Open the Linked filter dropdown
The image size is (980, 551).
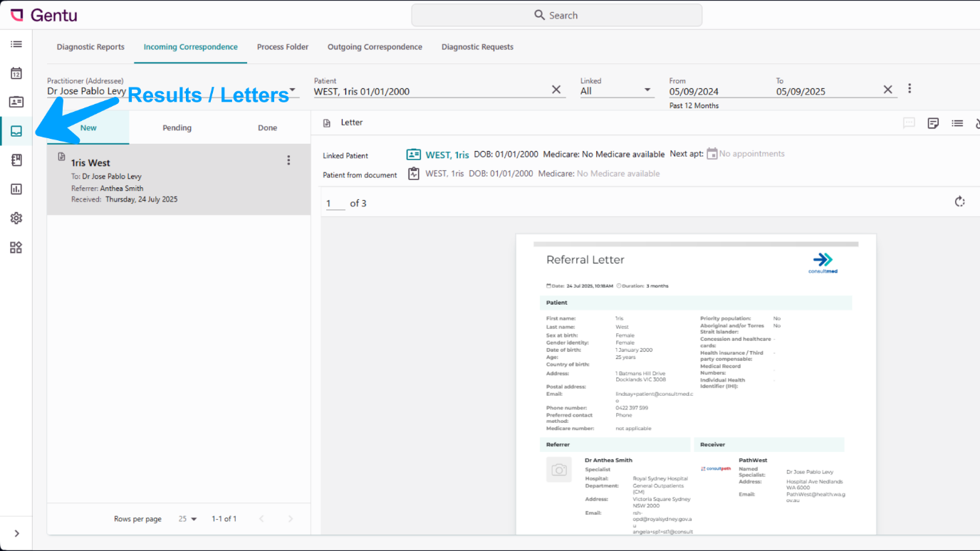tap(647, 90)
